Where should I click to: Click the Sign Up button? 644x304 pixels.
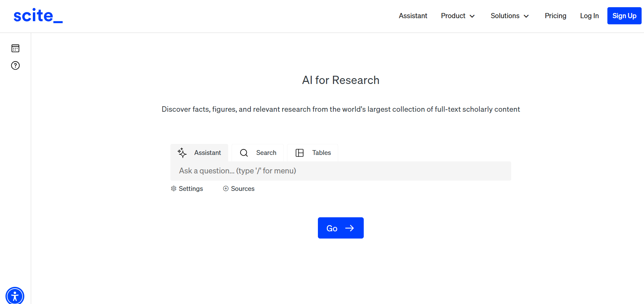[624, 16]
